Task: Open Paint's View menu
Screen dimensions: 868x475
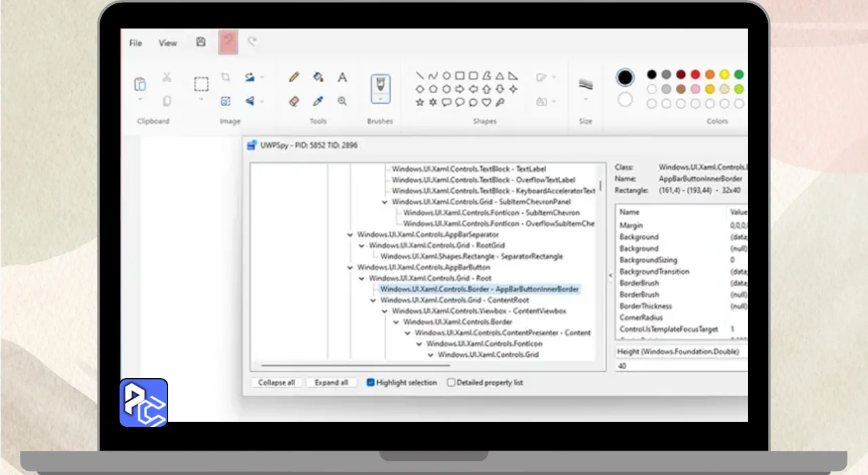Action: pos(167,43)
